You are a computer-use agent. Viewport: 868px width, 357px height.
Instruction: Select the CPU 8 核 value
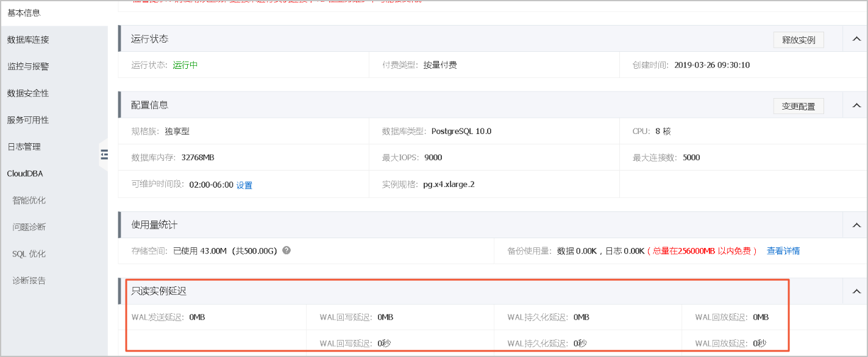point(663,131)
